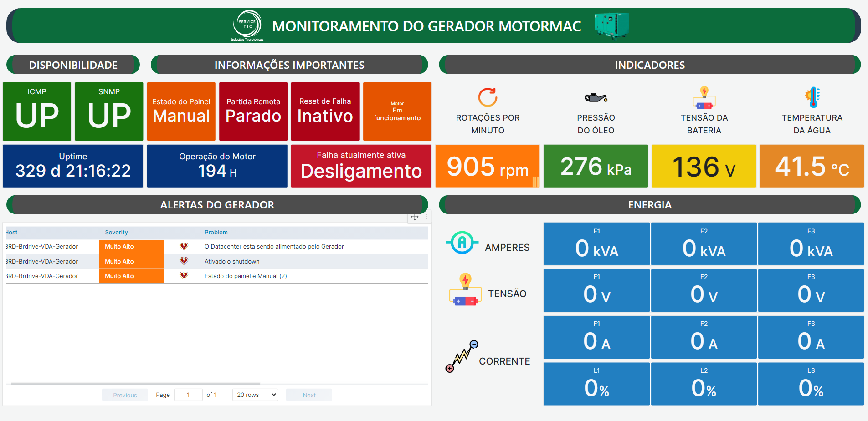Screen dimensions: 868x421
Task: Click the oil can pressure icon
Action: [x=596, y=97]
